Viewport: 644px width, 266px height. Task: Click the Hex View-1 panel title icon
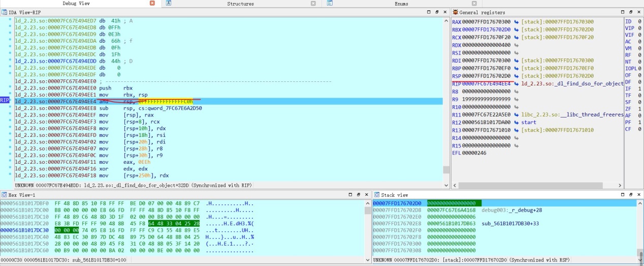tap(4, 195)
